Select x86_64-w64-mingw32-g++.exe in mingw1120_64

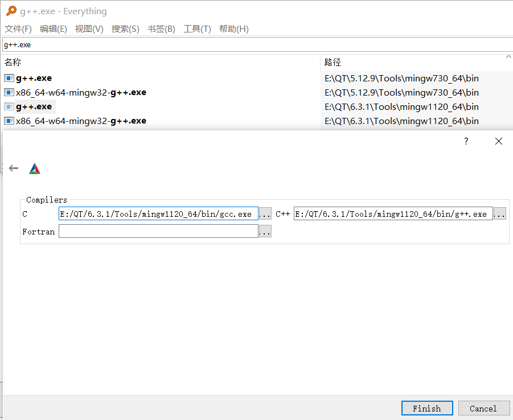[81, 121]
